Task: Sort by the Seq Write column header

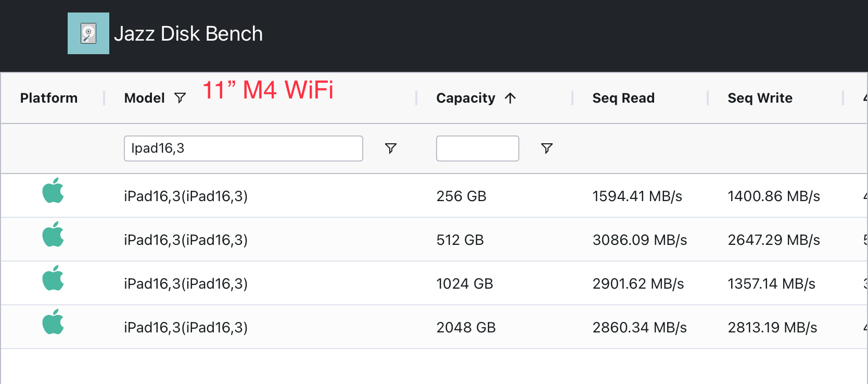Action: tap(760, 98)
